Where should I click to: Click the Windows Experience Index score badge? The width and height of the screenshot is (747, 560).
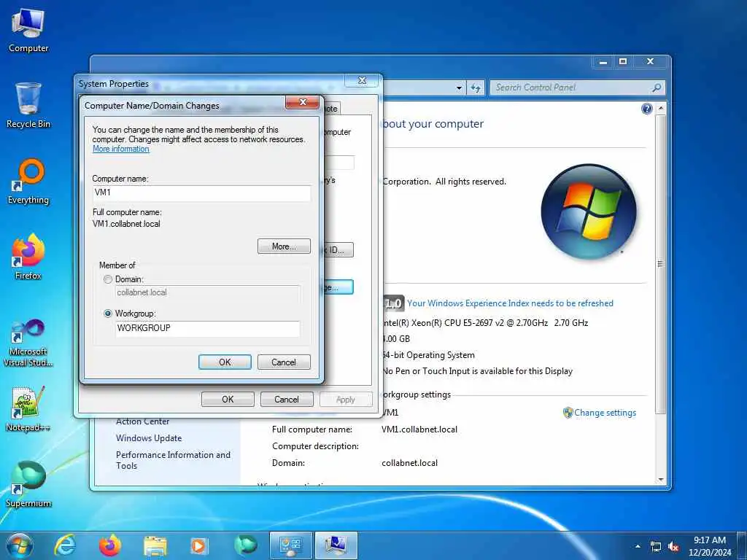pos(393,303)
